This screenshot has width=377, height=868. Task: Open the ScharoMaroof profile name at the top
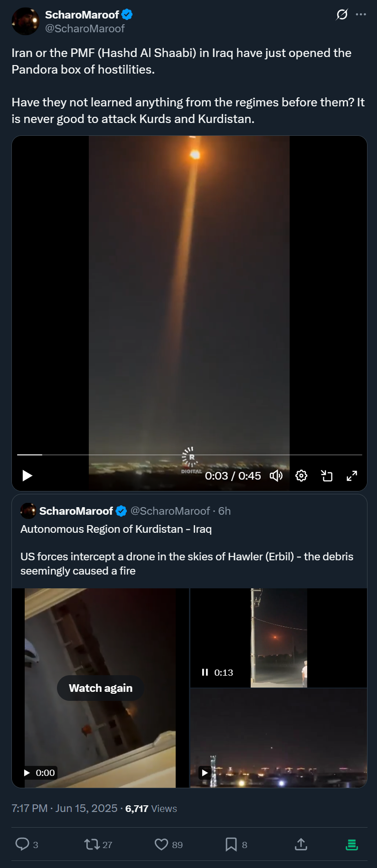coord(82,15)
